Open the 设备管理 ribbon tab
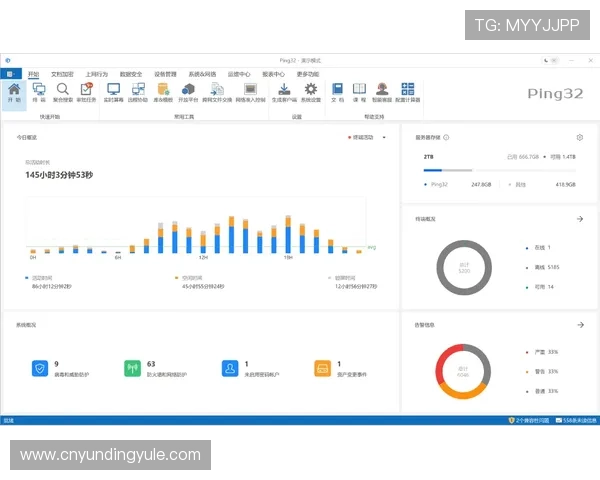This screenshot has height=480, width=600. click(x=165, y=74)
